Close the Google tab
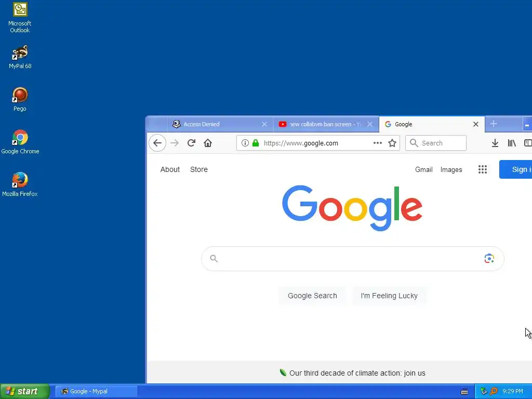 476,124
